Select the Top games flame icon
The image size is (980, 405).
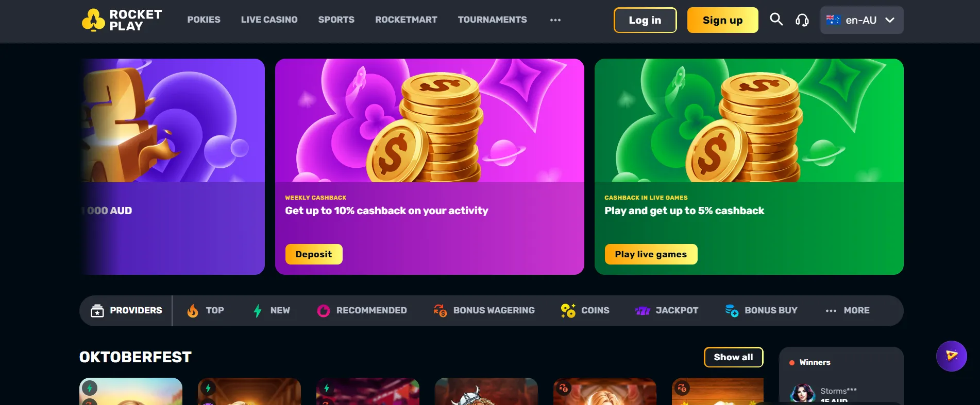pyautogui.click(x=193, y=311)
